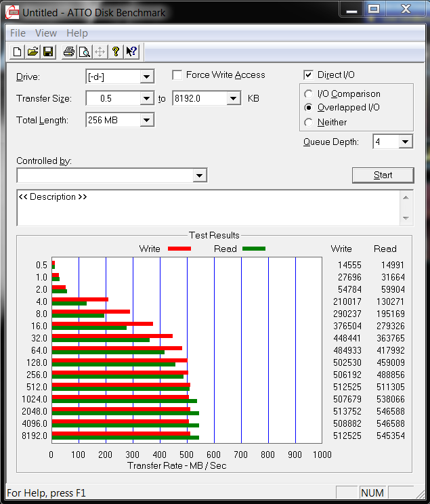Click the Print toolbar icon
The width and height of the screenshot is (430, 504).
point(68,51)
